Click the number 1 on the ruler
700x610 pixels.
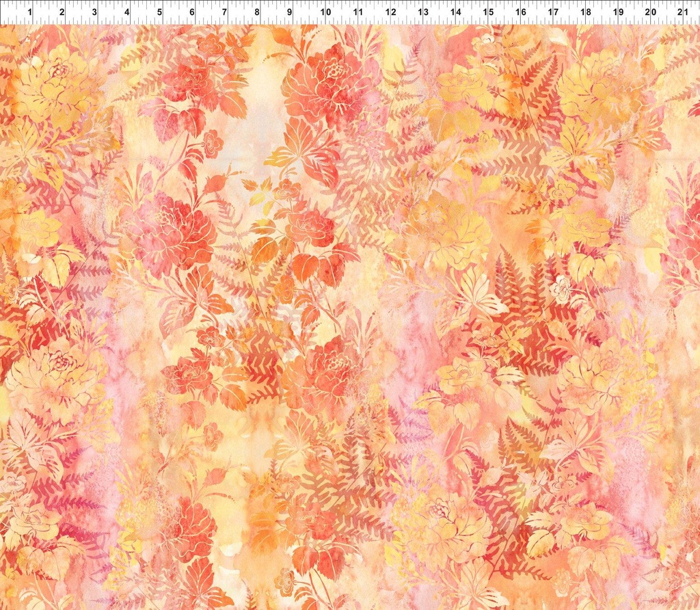[29, 12]
